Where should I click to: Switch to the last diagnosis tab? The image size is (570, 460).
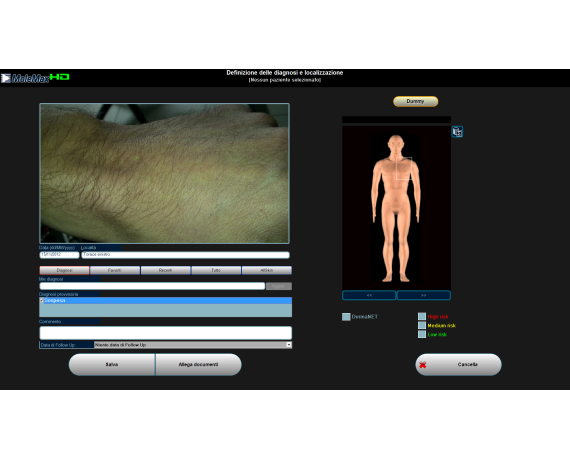[x=266, y=270]
